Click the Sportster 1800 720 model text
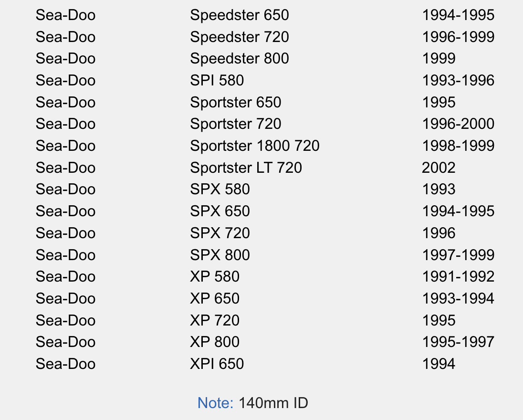Viewport: 523px width, 420px height. tap(254, 146)
